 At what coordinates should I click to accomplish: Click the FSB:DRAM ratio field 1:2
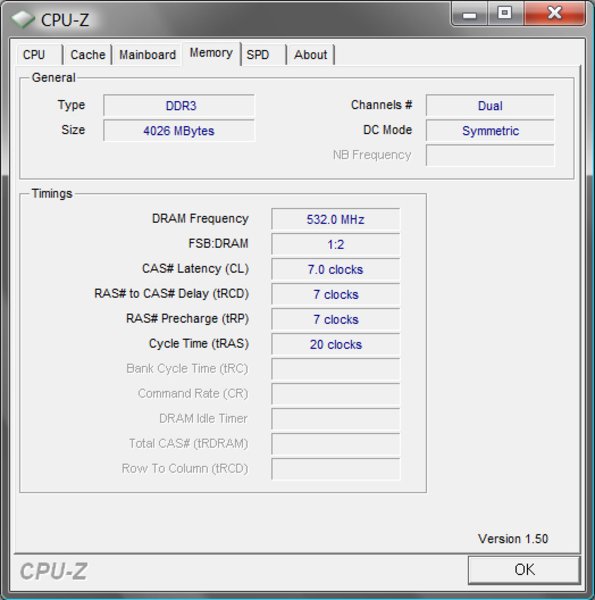click(336, 244)
